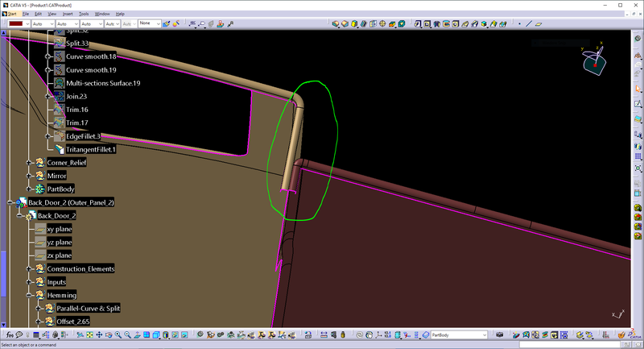The height and width of the screenshot is (349, 644).
Task: Click the tree scrollbar down arrow
Action: click(3, 325)
